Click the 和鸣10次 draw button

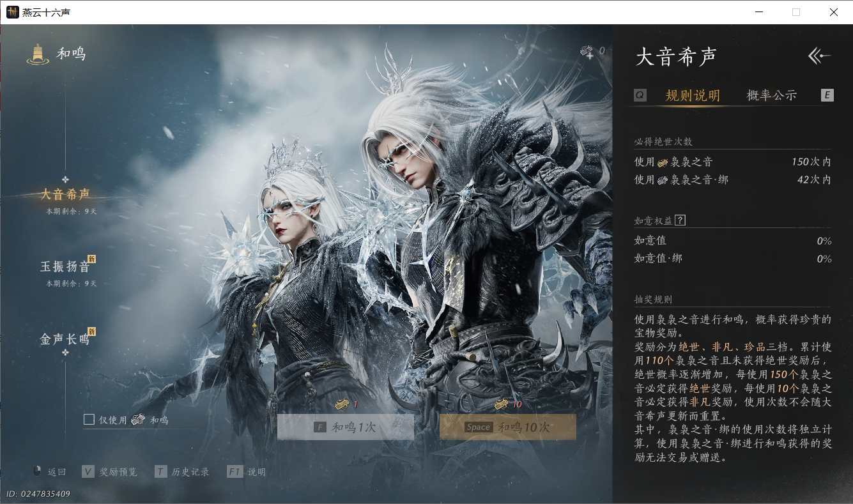508,427
